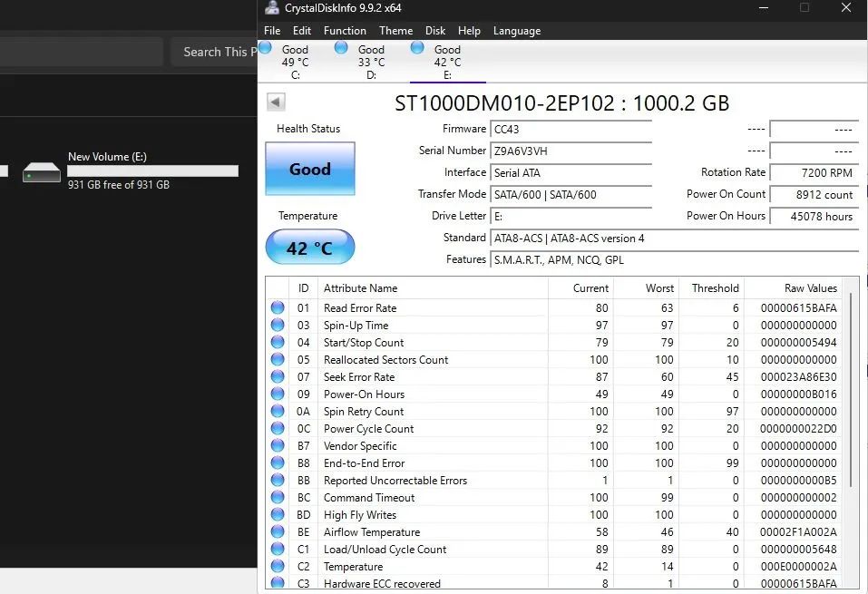
Task: Click the previous disk arrow button
Action: (276, 102)
